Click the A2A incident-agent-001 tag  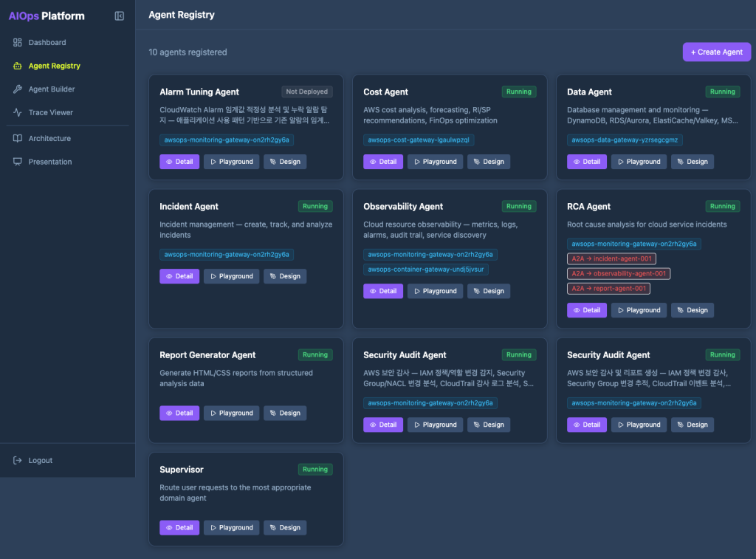611,258
